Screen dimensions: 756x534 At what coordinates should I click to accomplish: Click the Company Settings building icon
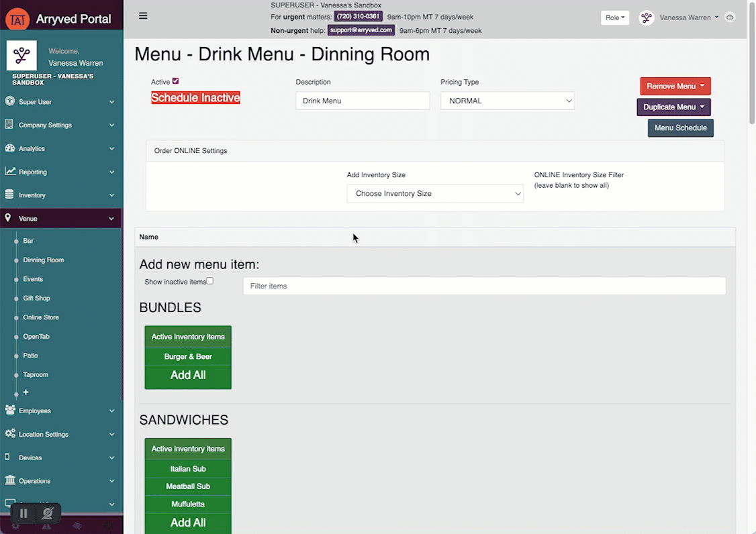pyautogui.click(x=9, y=124)
